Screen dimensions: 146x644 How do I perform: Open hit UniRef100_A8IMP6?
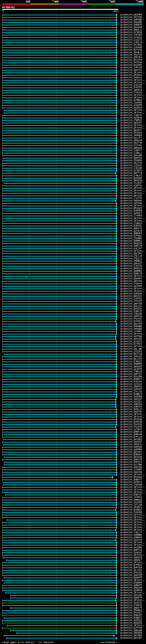coord(131,15)
